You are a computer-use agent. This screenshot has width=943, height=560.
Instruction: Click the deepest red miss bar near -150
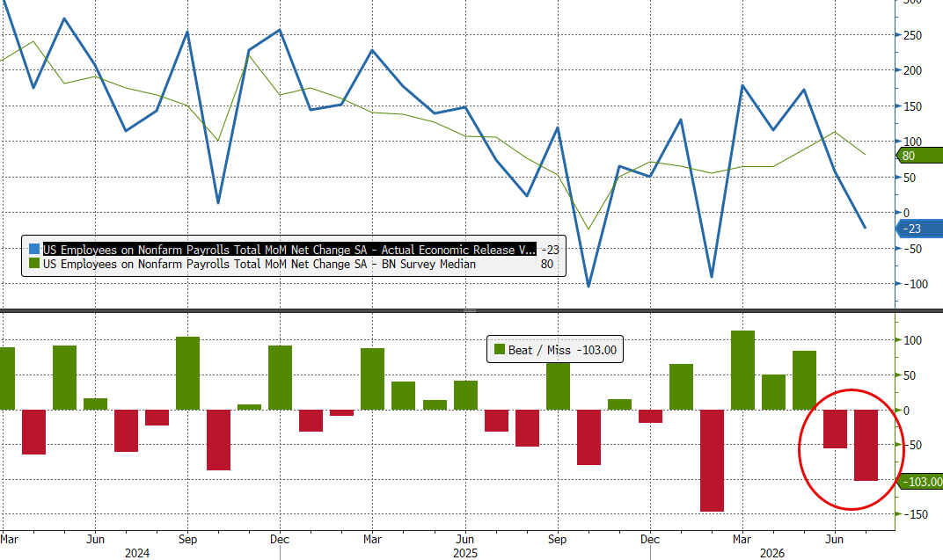[x=712, y=461]
